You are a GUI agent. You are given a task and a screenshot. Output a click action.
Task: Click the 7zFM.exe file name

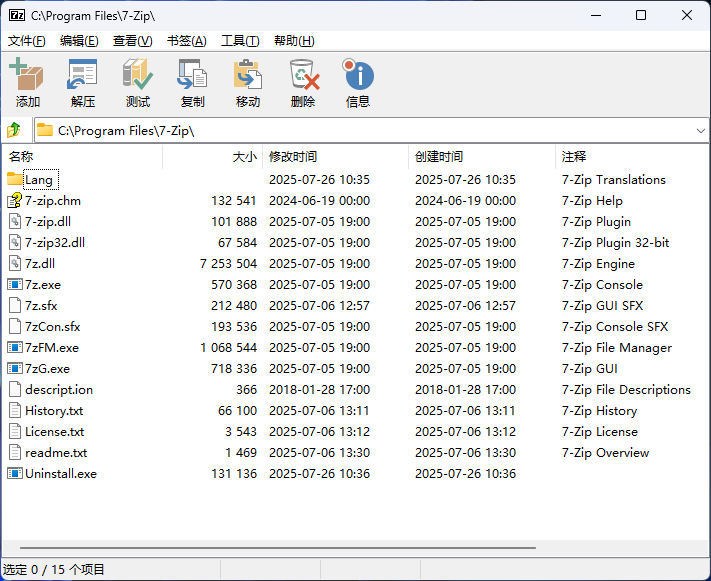[52, 347]
